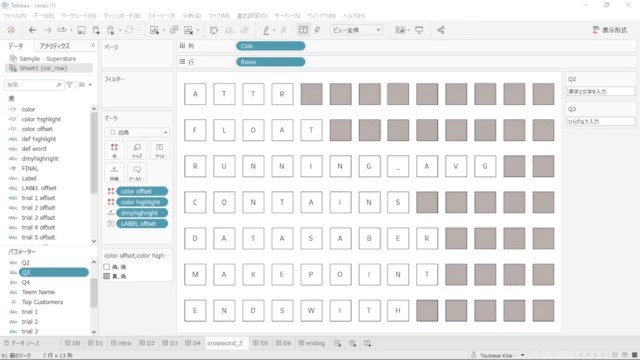Screen dimensions: 640x360
Task: Open the 分析(A) menu
Action: click(x=192, y=16)
